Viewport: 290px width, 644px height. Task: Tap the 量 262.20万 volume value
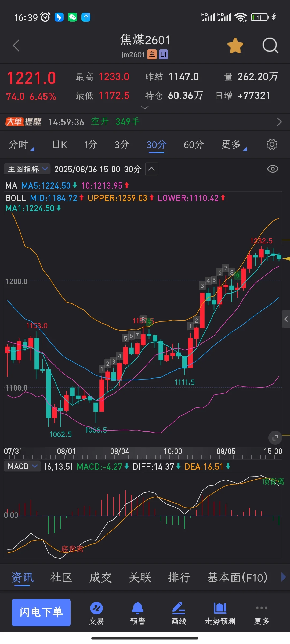click(251, 77)
